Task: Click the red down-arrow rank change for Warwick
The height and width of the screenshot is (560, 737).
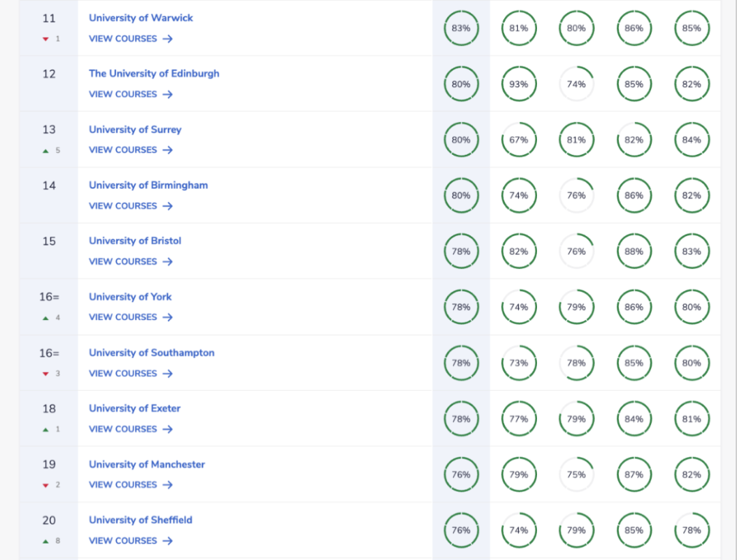Action: (x=46, y=39)
